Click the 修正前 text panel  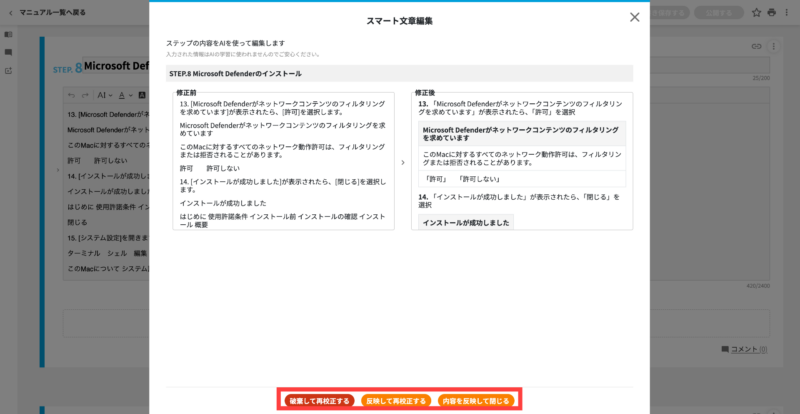coord(283,161)
